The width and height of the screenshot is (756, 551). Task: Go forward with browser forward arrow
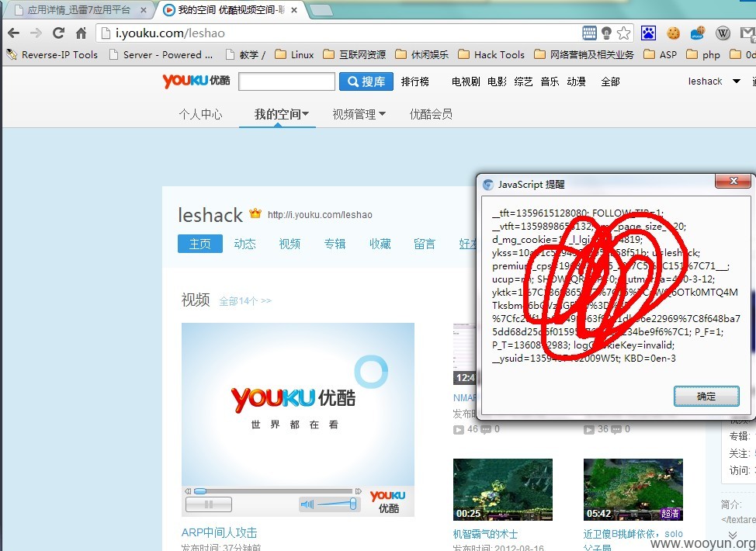click(36, 33)
